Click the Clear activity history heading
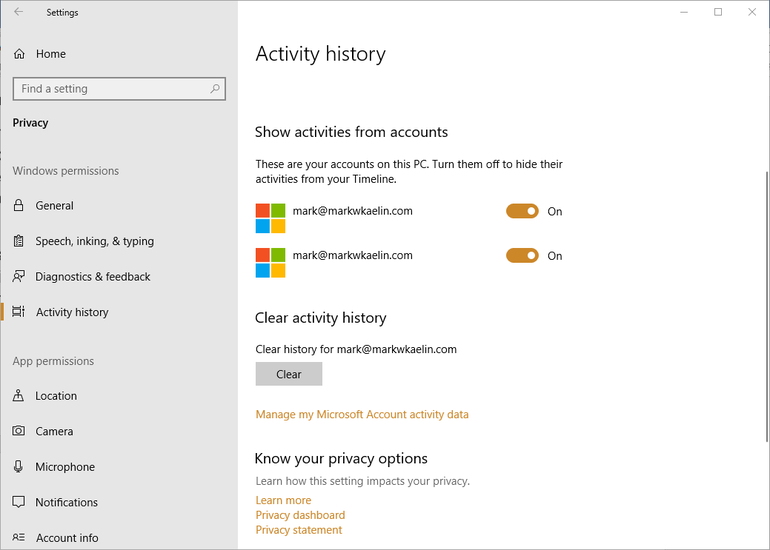This screenshot has height=550, width=770. (x=321, y=318)
